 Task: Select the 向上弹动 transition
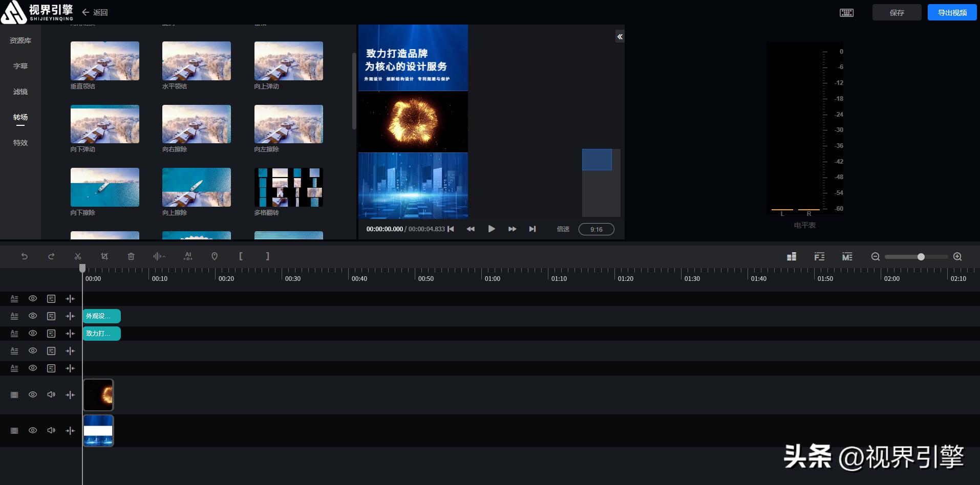click(x=289, y=61)
